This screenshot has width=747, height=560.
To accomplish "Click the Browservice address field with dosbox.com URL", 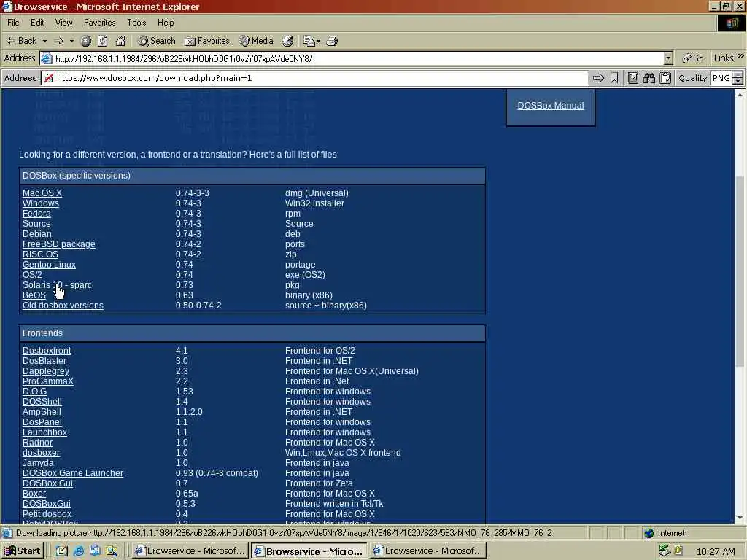I will tap(314, 78).
